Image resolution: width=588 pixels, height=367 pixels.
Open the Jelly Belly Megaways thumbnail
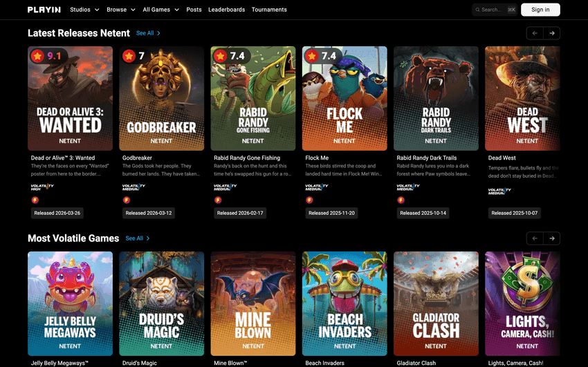[x=70, y=303]
